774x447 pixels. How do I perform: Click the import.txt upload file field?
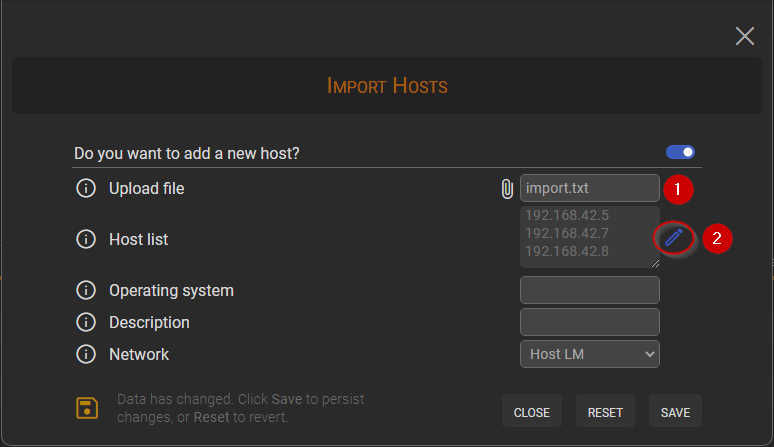[x=589, y=188]
